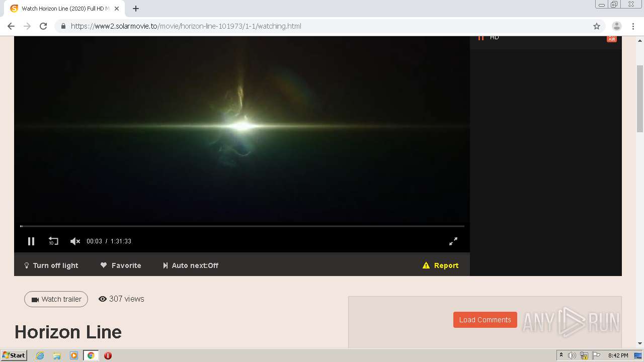This screenshot has width=644, height=362.
Task: Click the scrollbar down arrow
Action: (x=640, y=343)
